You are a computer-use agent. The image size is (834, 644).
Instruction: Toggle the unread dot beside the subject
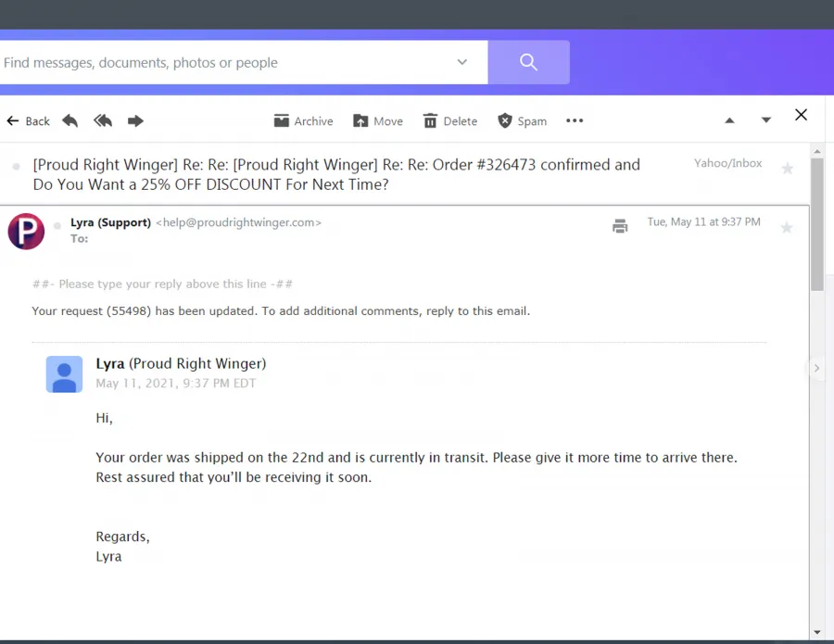pyautogui.click(x=17, y=167)
